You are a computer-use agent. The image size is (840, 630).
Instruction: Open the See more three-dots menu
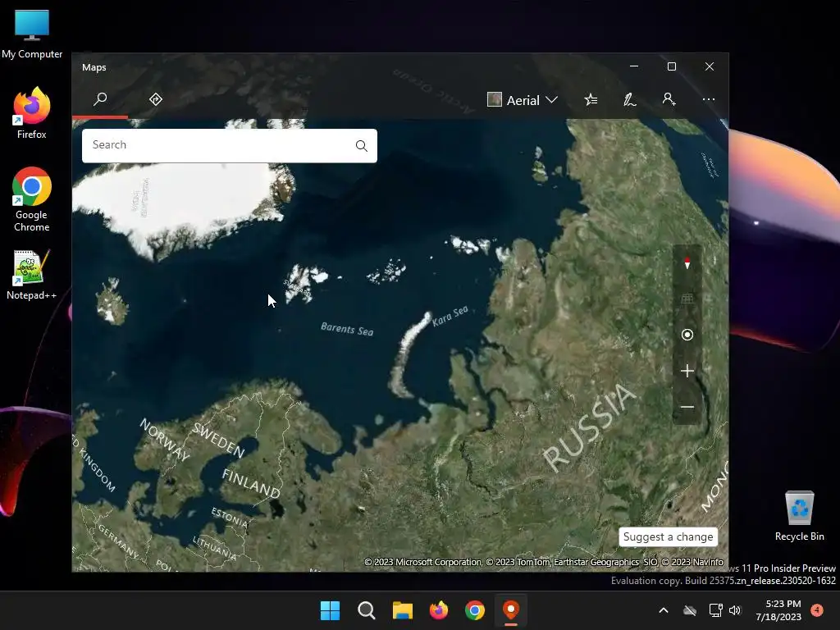coord(708,99)
